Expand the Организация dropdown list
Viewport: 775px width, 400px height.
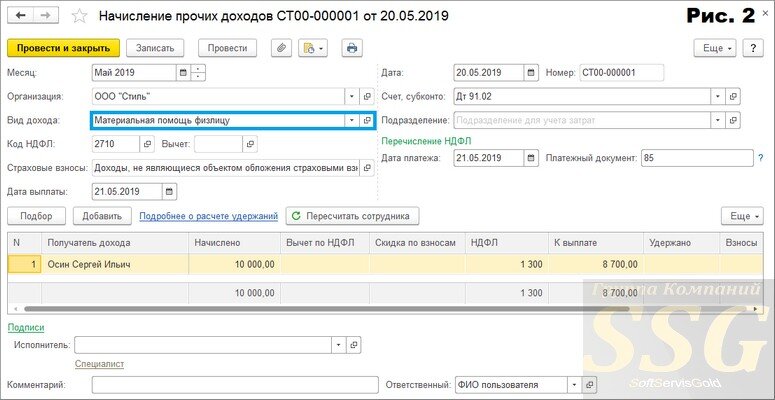(x=352, y=97)
